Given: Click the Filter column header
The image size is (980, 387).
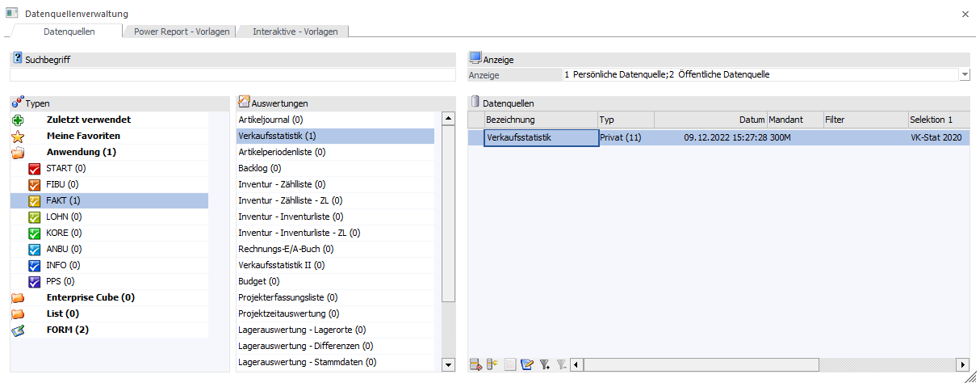Looking at the screenshot, I should (x=865, y=120).
